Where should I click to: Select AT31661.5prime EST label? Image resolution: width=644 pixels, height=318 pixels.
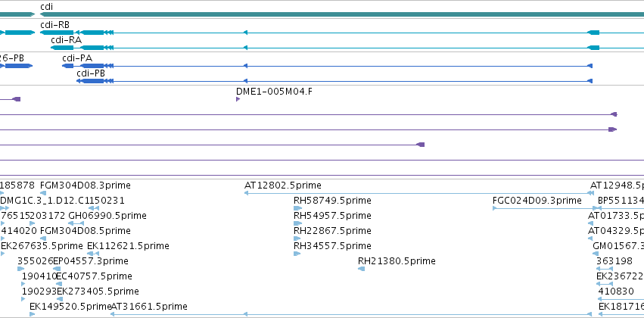click(150, 307)
